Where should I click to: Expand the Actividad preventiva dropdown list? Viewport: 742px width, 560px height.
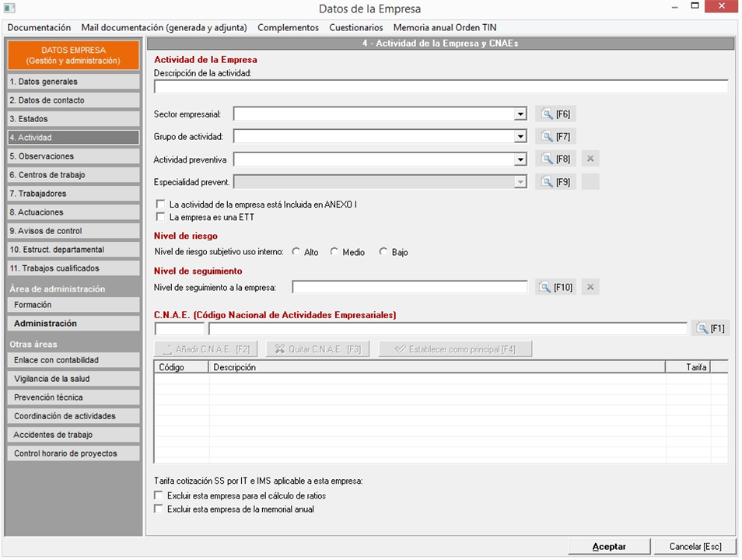(x=520, y=159)
